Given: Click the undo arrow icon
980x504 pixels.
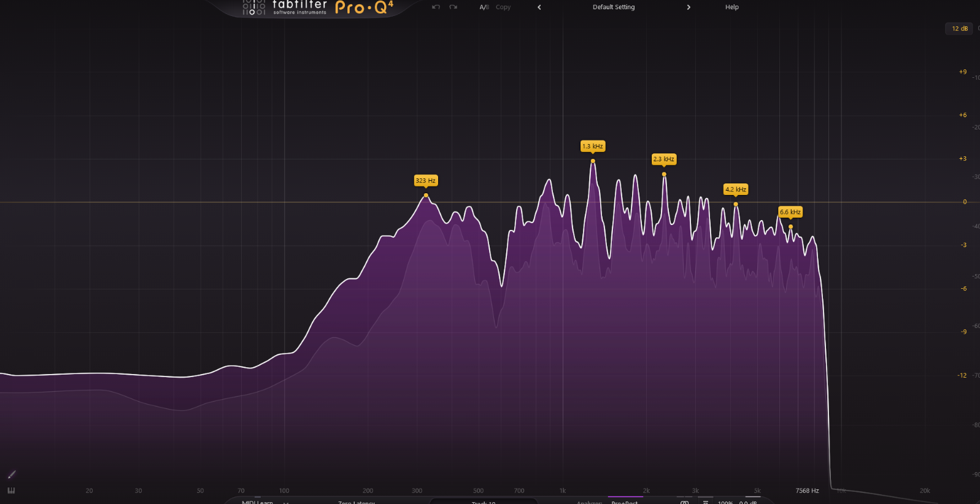Looking at the screenshot, I should pos(436,7).
